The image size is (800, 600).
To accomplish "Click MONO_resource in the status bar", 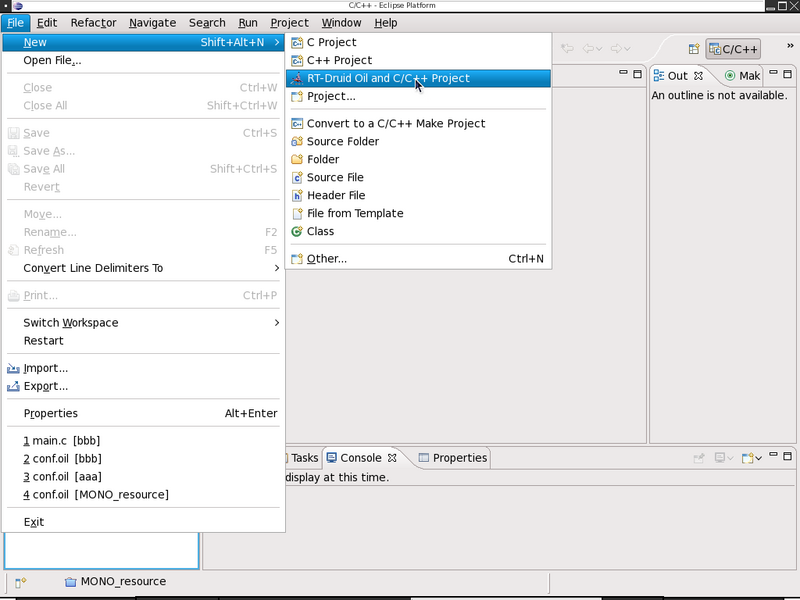I will 115,582.
